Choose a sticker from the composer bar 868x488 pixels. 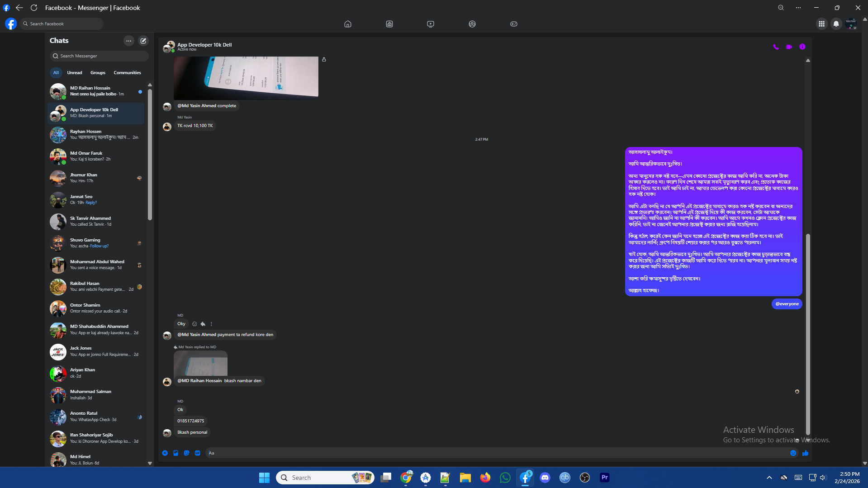(x=186, y=453)
